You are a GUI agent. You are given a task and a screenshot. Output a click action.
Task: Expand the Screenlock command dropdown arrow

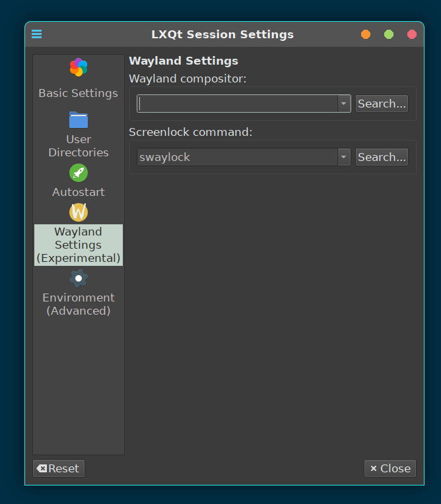click(x=344, y=157)
